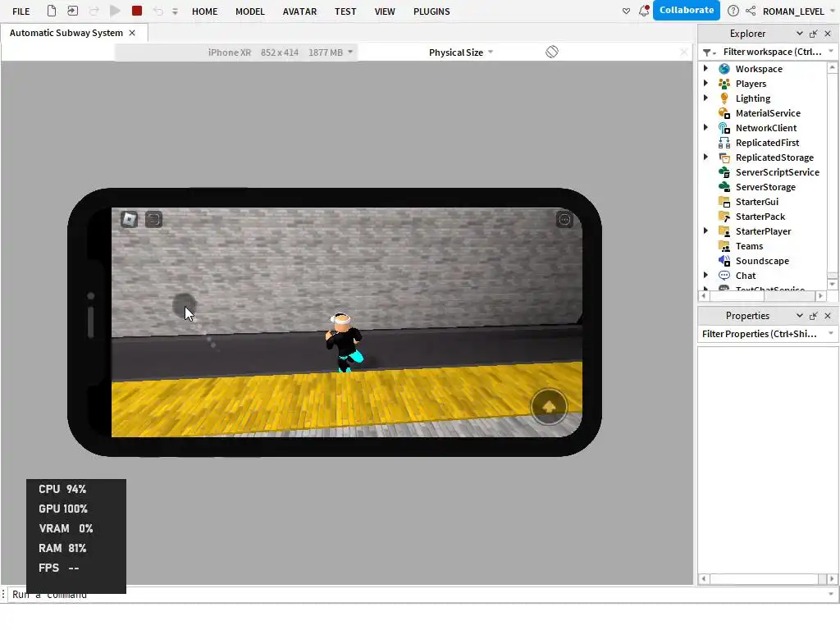
Task: Rotate the emulated device orientation
Action: [x=552, y=52]
